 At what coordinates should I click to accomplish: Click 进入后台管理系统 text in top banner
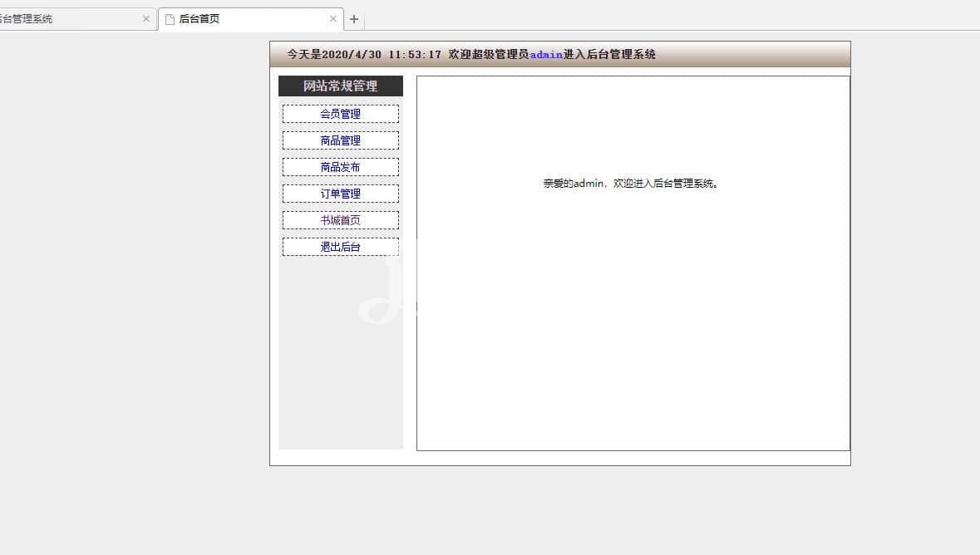click(609, 55)
